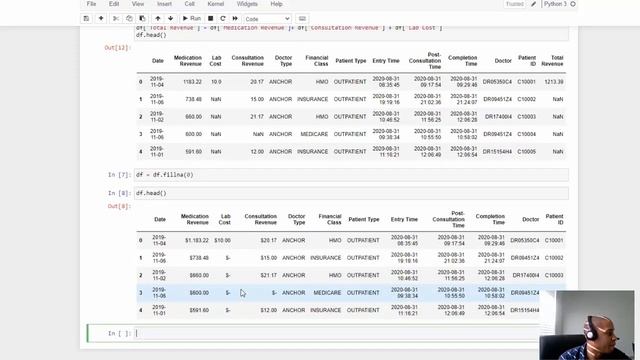Click DR05350C4 doctor in first table
640x360 pixels.
click(497, 82)
